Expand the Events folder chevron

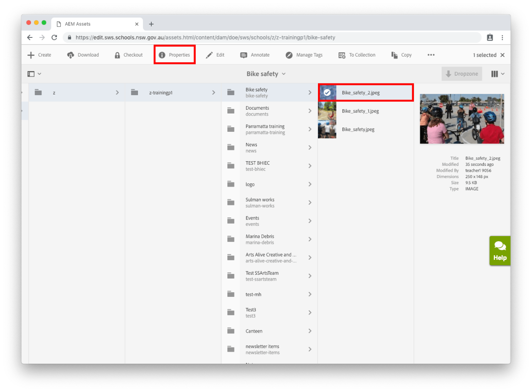tap(310, 221)
